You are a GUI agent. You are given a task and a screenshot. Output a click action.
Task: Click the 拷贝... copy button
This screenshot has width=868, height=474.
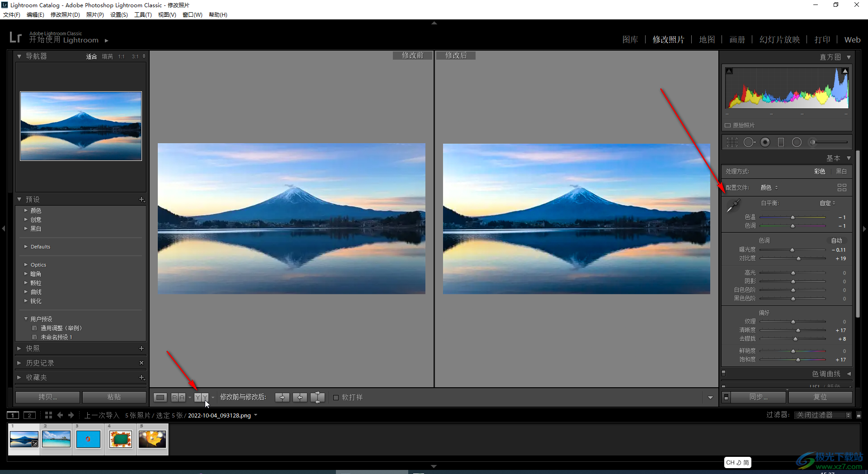coord(48,397)
